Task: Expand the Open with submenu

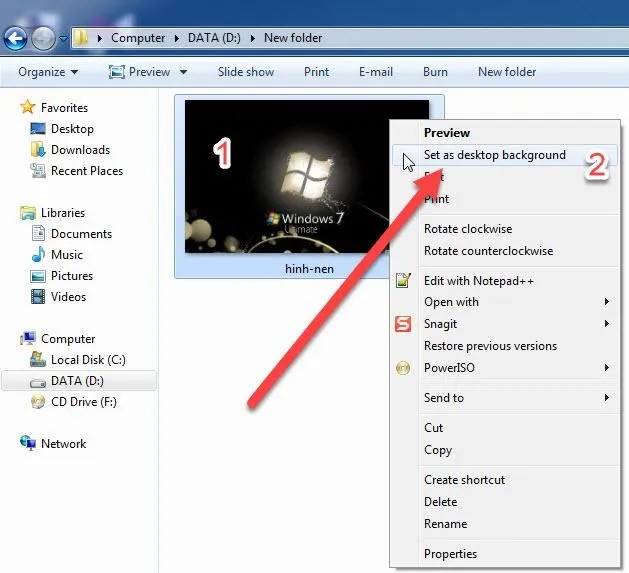Action: point(606,302)
